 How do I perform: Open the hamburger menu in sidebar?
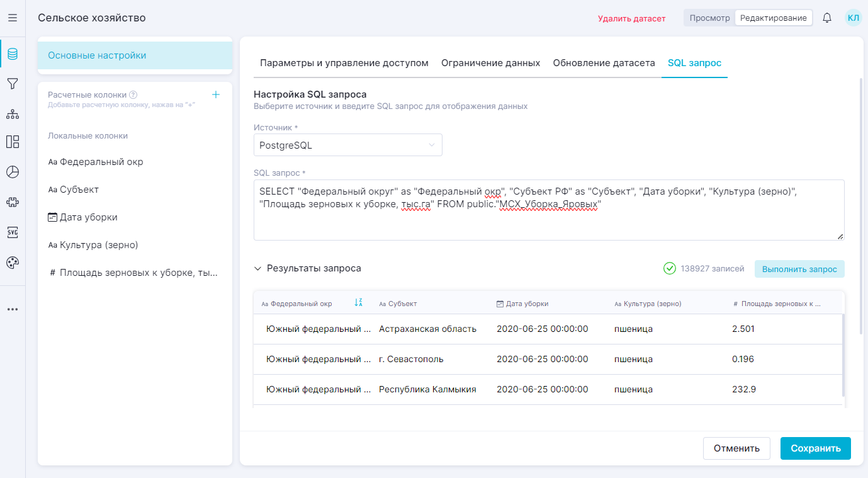[x=13, y=18]
